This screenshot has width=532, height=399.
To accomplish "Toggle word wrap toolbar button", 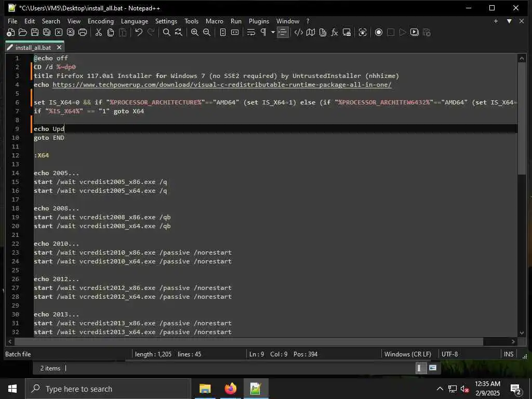I will coord(251,33).
